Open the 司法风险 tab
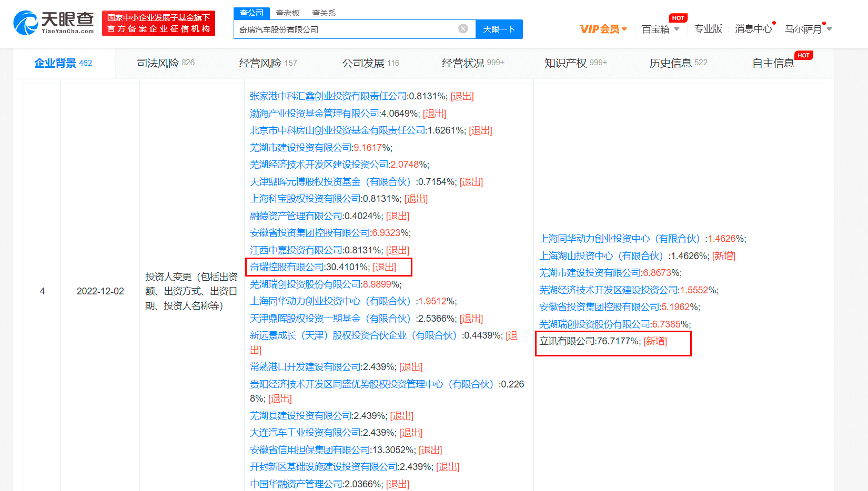Image resolution: width=868 pixels, height=491 pixels. click(166, 63)
